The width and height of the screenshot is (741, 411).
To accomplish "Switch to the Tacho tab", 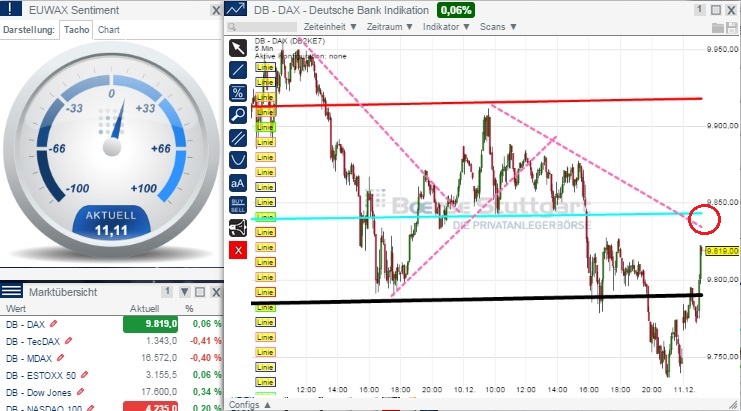I will [x=77, y=30].
